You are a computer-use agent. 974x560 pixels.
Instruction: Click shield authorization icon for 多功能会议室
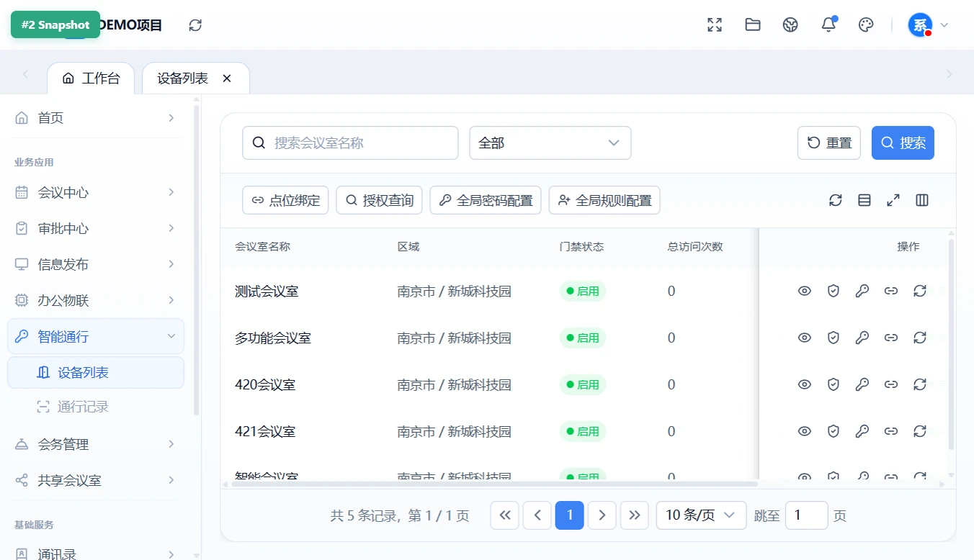[834, 338]
